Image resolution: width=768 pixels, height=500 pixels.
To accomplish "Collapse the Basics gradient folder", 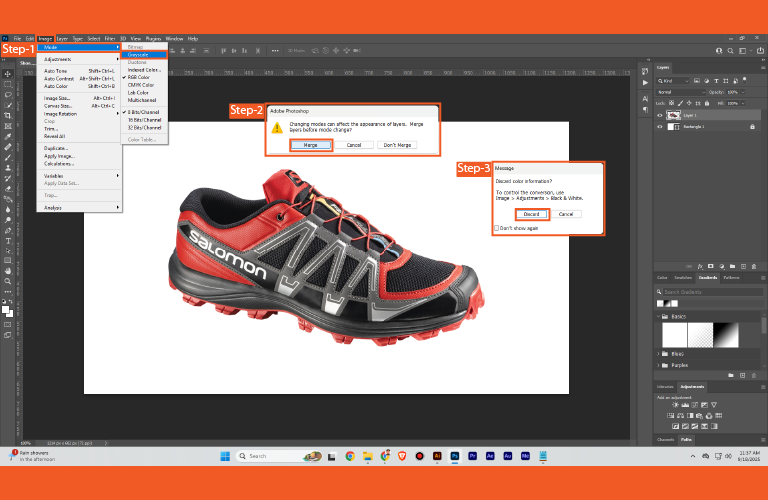I will pyautogui.click(x=660, y=316).
